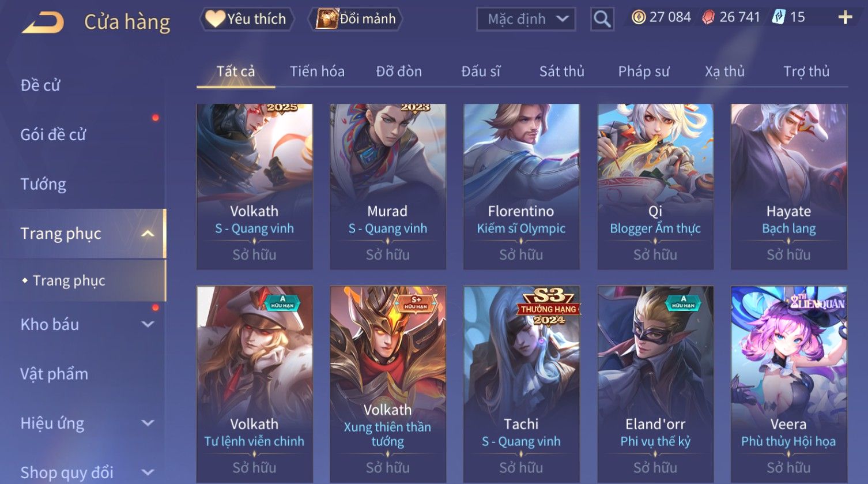The image size is (868, 484).
Task: Expand the Hiệu ứng sidebar section
Action: coord(148,423)
